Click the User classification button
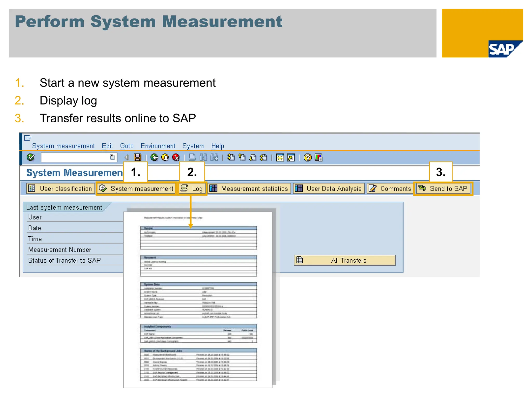Viewport: 532px width, 399px height. tap(60, 188)
